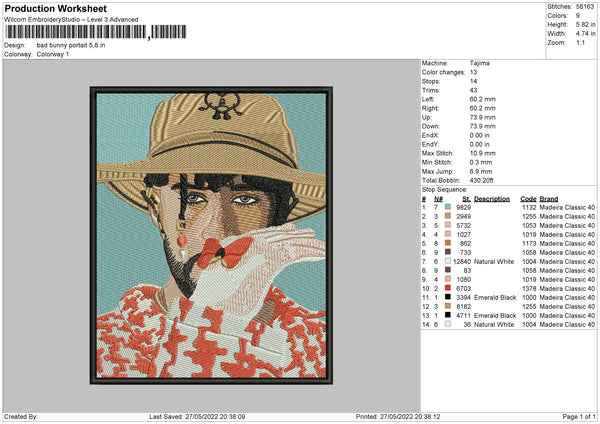The image size is (600, 424).
Task: Select 'Natural White' in stop row 7
Action: [494, 261]
